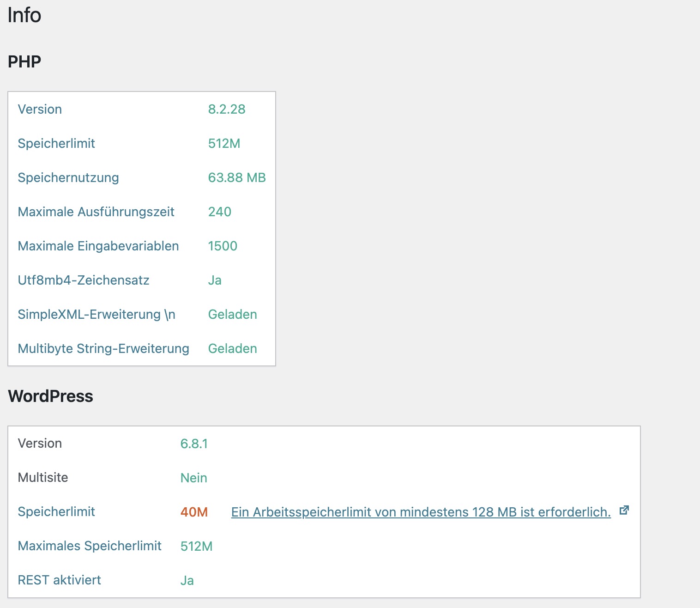Click the PHP version value 8.2.28
This screenshot has width=700, height=608.
point(227,109)
